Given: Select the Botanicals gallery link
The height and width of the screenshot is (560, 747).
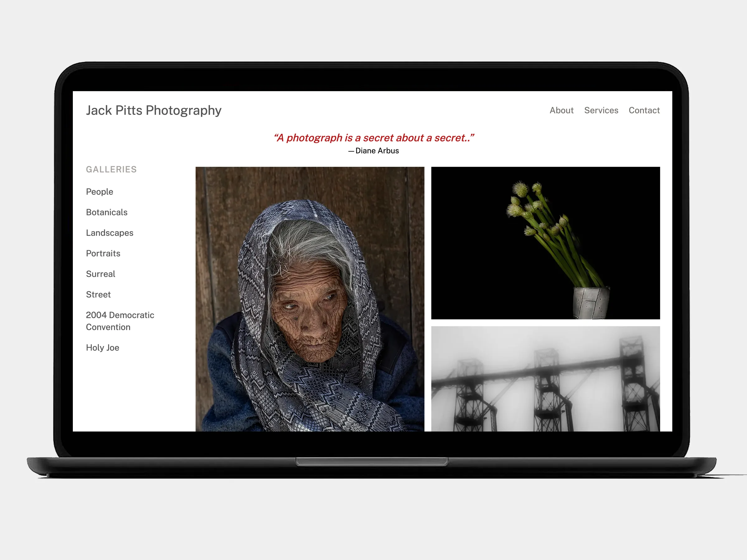Looking at the screenshot, I should 107,212.
